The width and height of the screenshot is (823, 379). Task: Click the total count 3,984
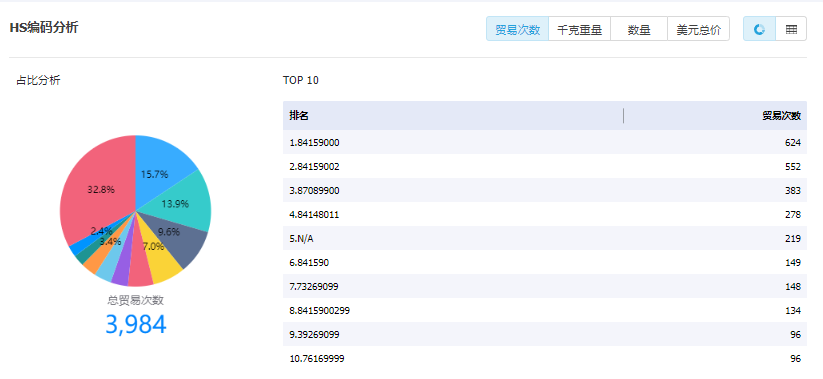coord(136,324)
